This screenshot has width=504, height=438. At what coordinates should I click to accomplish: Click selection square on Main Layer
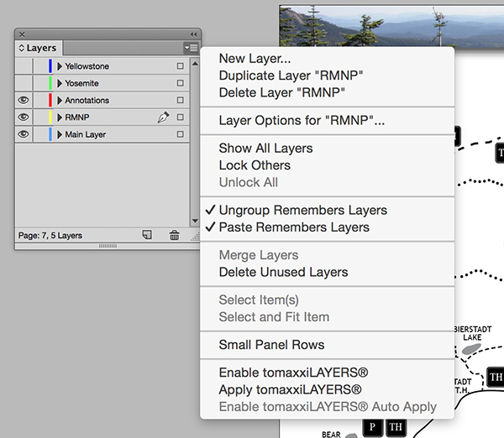point(181,134)
